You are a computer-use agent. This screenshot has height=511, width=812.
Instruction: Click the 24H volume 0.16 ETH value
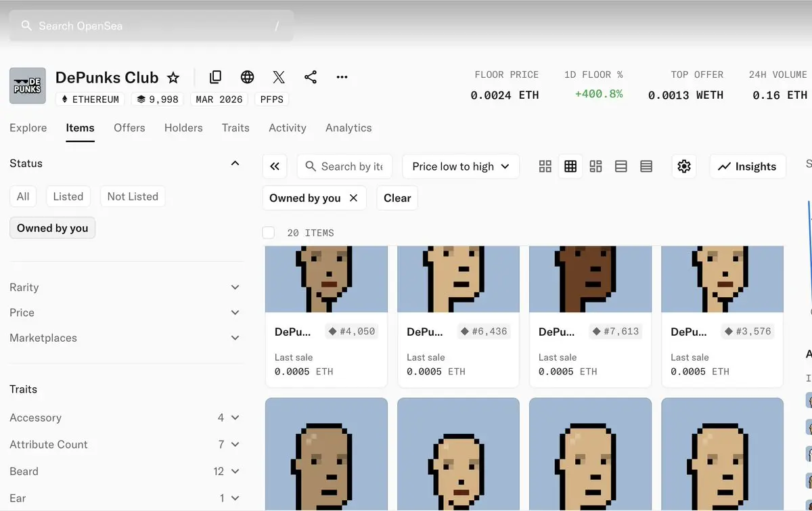[780, 95]
